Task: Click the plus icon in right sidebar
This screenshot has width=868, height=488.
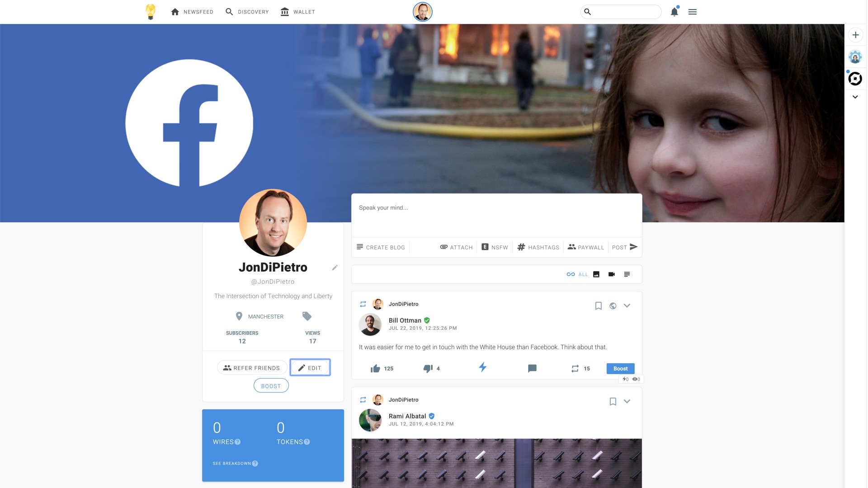Action: 855,35
